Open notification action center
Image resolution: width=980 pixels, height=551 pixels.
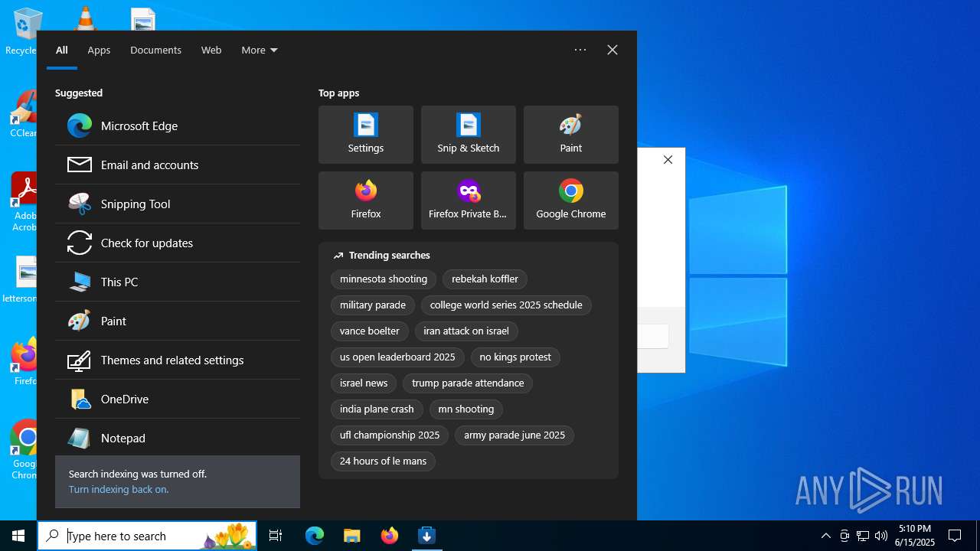click(x=955, y=536)
